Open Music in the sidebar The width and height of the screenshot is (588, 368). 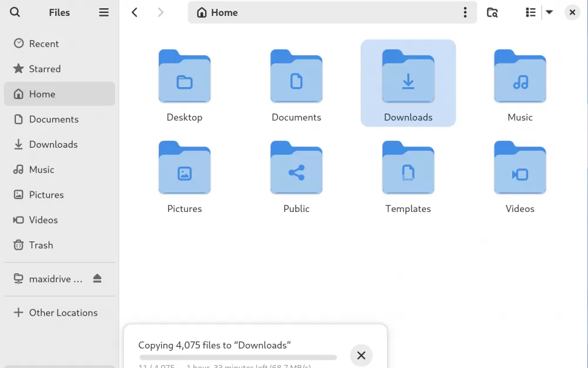[59, 170]
